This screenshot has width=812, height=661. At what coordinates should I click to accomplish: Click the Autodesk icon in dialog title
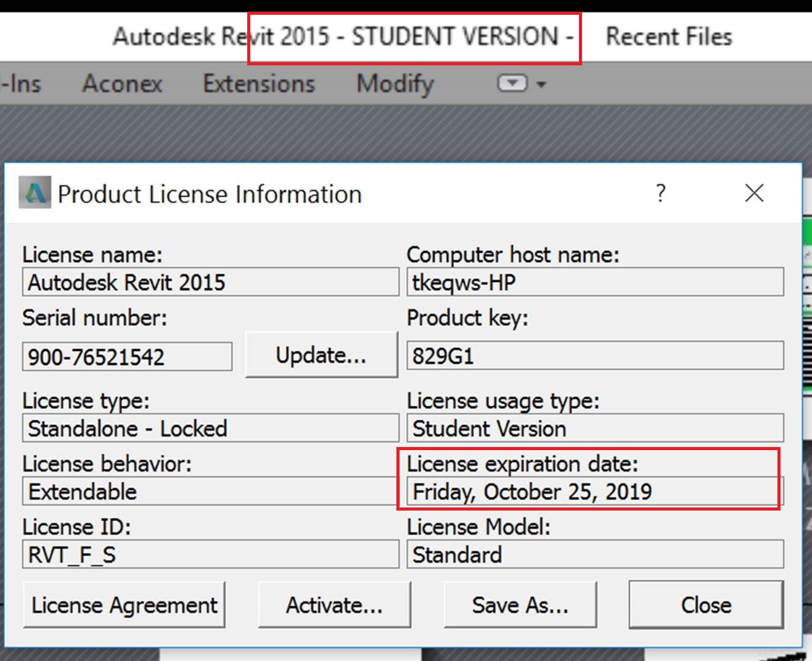[35, 193]
